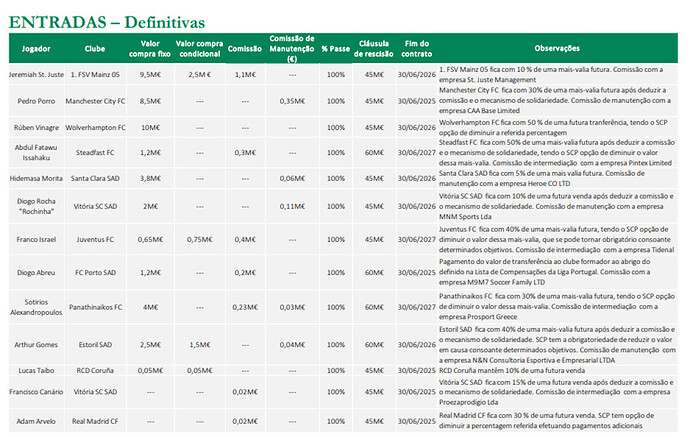Click the 'Fim do contrato' column header
The width and height of the screenshot is (690, 437).
click(x=416, y=48)
